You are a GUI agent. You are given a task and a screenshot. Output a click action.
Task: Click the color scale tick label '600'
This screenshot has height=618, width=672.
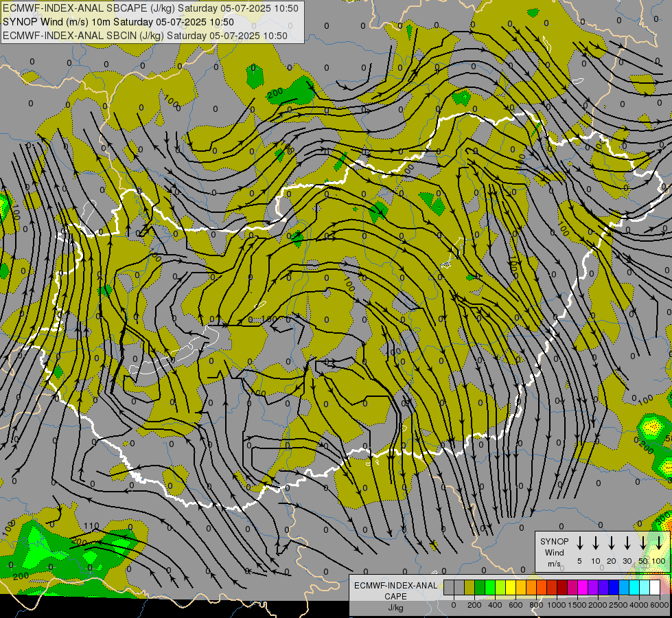[515, 605]
